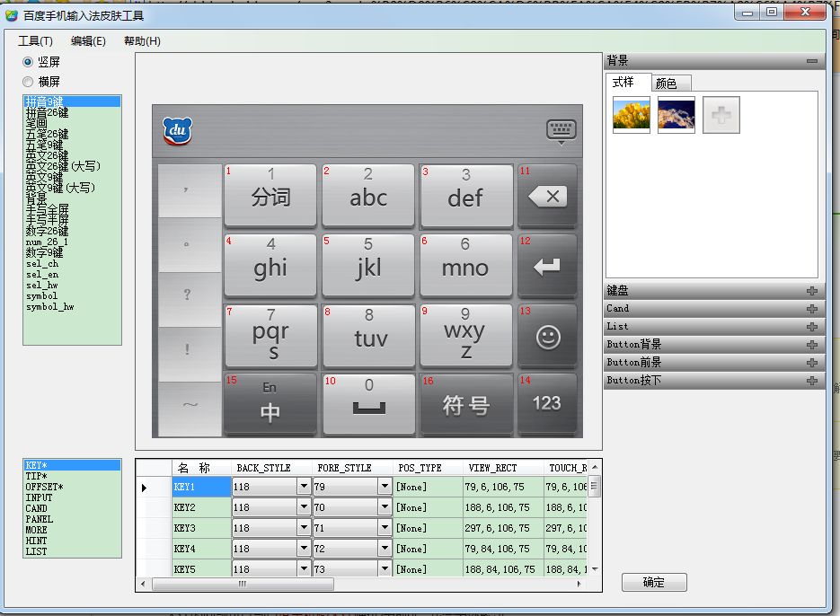
Task: Click the smiley emoji key
Action: pyautogui.click(x=547, y=337)
